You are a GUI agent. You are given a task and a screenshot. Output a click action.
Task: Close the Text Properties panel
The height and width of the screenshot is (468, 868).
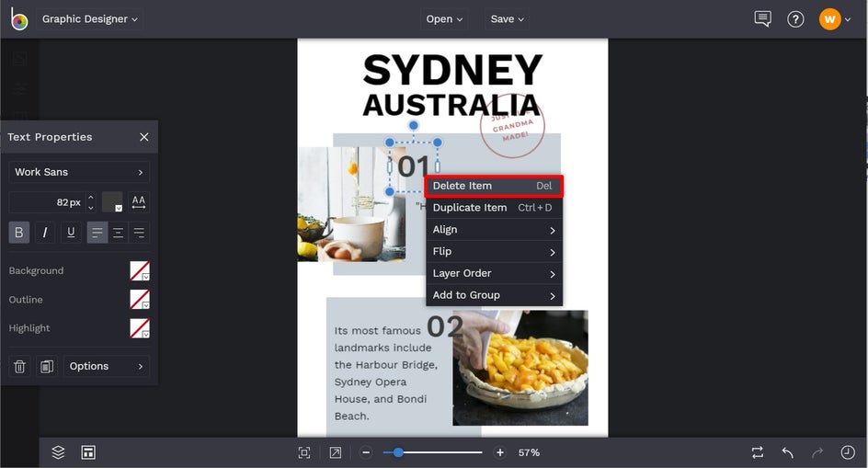(144, 137)
